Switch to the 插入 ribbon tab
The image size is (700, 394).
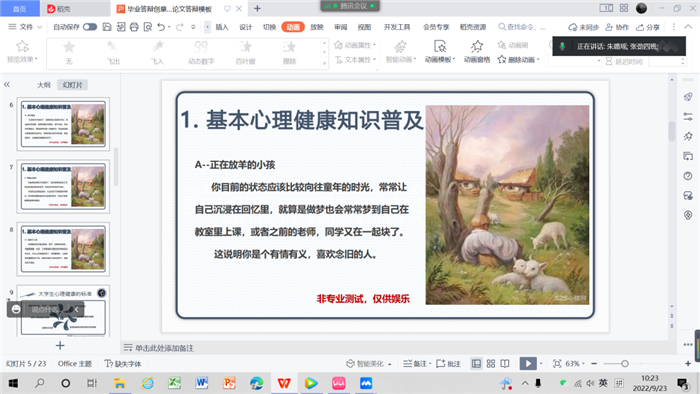pos(222,27)
